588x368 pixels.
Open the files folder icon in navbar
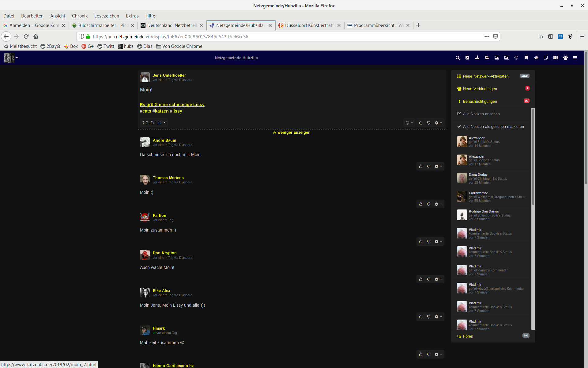tap(487, 58)
